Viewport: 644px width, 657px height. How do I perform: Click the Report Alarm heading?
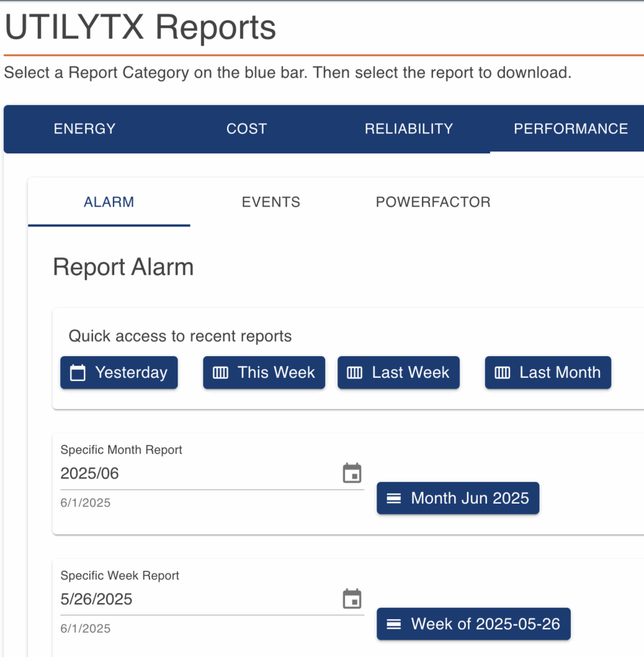(x=123, y=267)
